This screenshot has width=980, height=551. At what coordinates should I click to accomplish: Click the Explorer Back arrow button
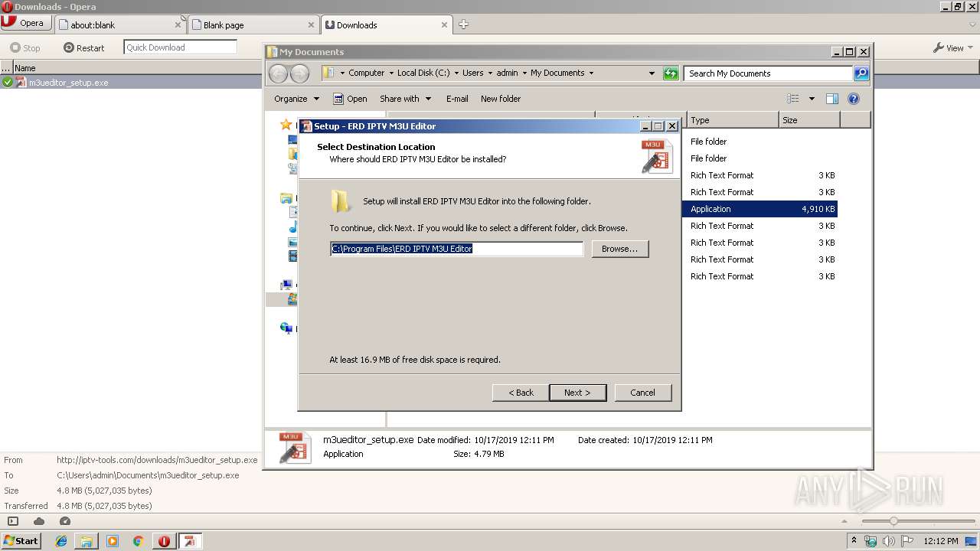click(278, 73)
